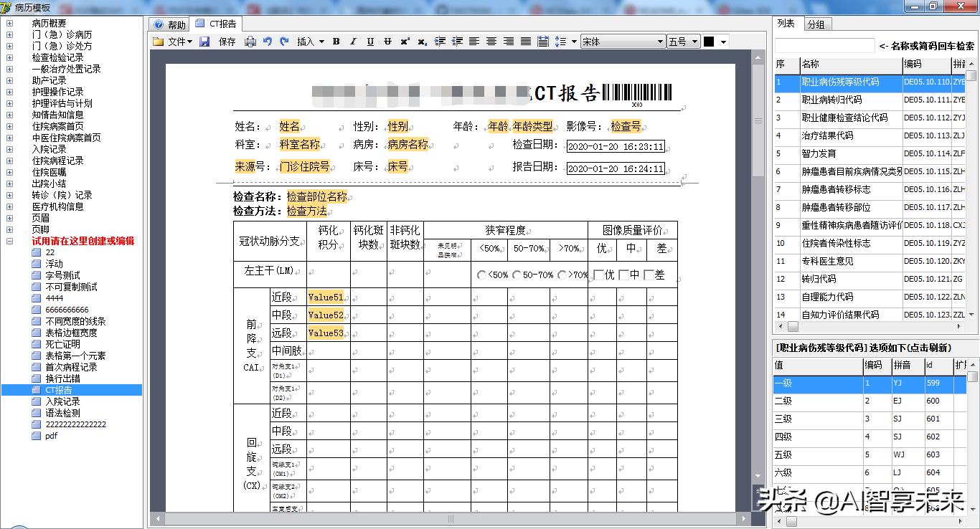Image resolution: width=980 pixels, height=529 pixels.
Task: Click the name search input field
Action: pos(825,46)
